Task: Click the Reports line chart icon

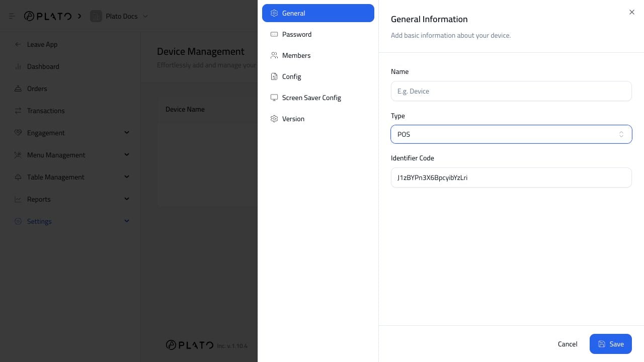Action: coord(18,199)
